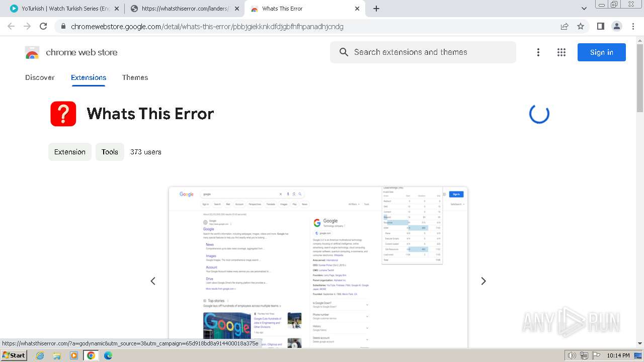Screen dimensions: 644x362
Task: Show next screenshot with right arrow
Action: click(x=484, y=281)
